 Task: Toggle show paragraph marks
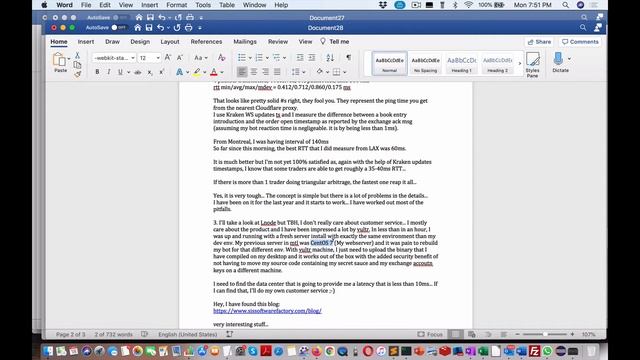(x=348, y=58)
